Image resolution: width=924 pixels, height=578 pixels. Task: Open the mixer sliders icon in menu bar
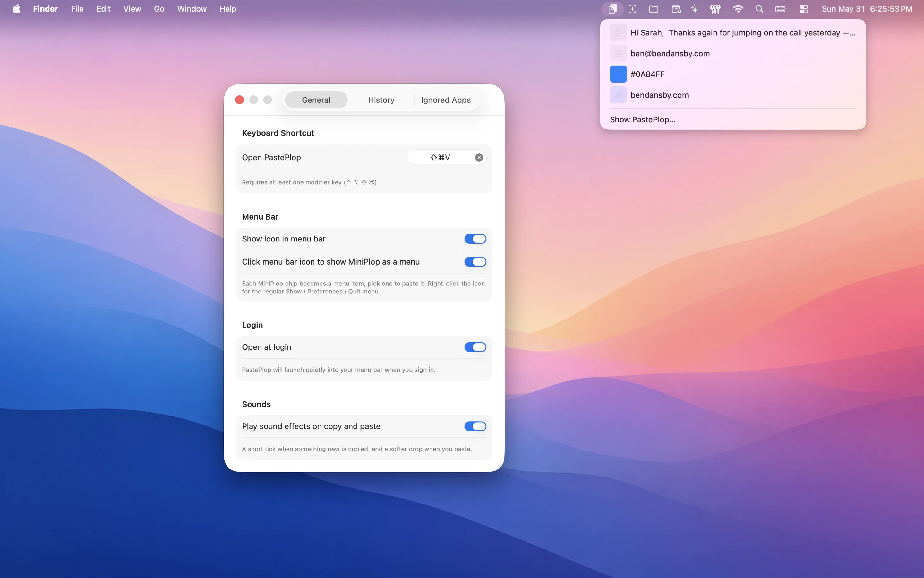click(715, 9)
